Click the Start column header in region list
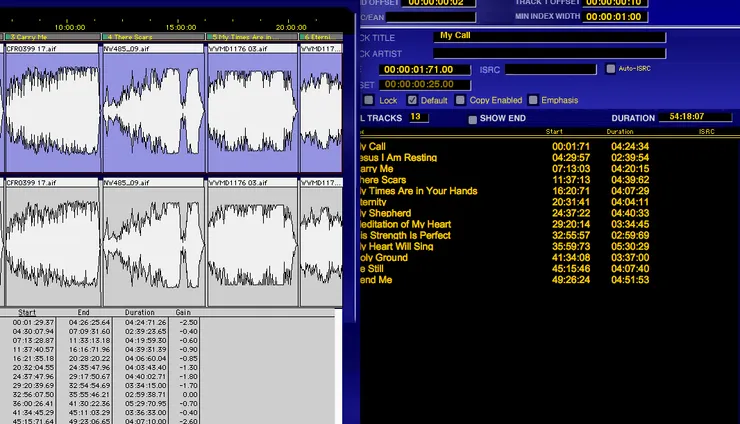 pyautogui.click(x=27, y=312)
